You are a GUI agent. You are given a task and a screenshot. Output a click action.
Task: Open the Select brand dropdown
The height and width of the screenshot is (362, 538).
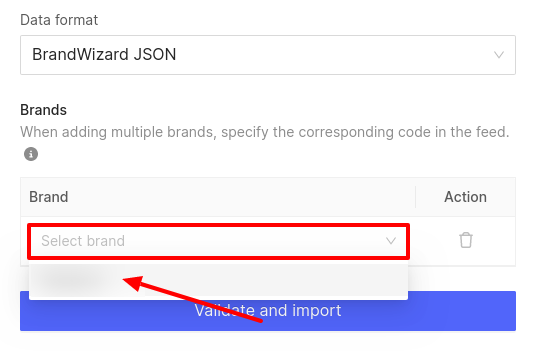(219, 241)
